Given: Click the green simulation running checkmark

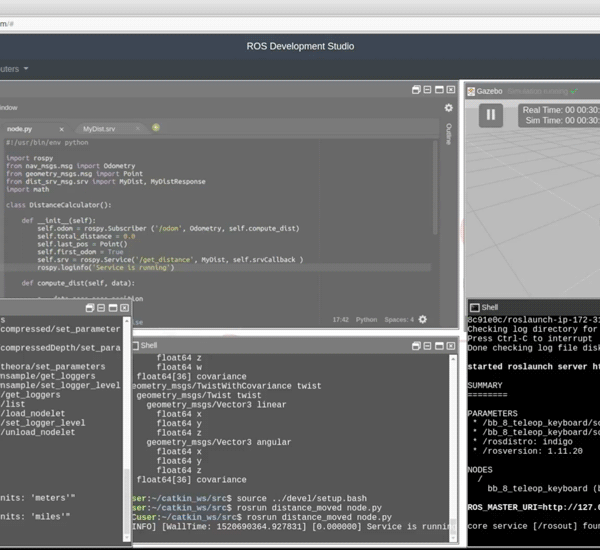Looking at the screenshot, I should pyautogui.click(x=574, y=91).
